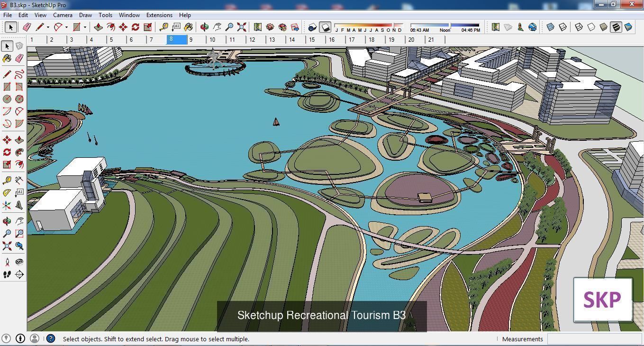The image size is (644, 346).
Task: Choose the Zoom magnifier in top toolbar
Action: (x=229, y=27)
